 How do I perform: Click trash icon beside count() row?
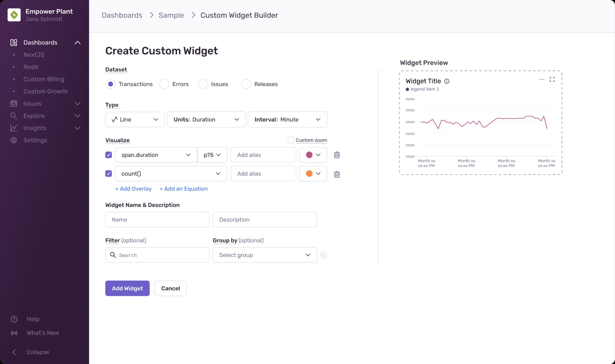(337, 174)
